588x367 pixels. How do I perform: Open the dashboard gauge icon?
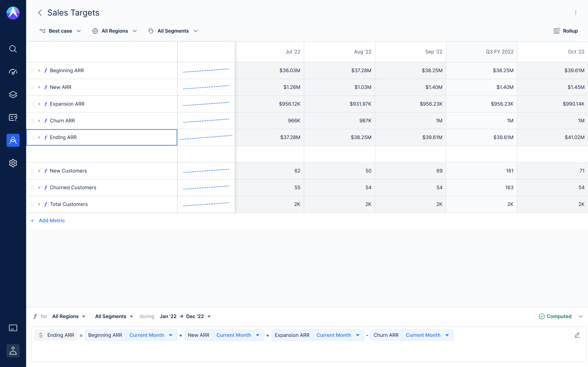[13, 72]
